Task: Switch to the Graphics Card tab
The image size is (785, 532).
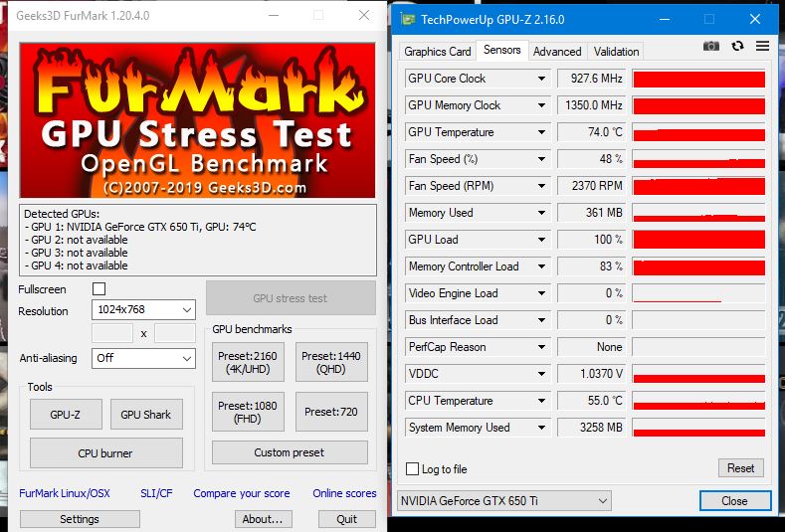Action: tap(438, 52)
